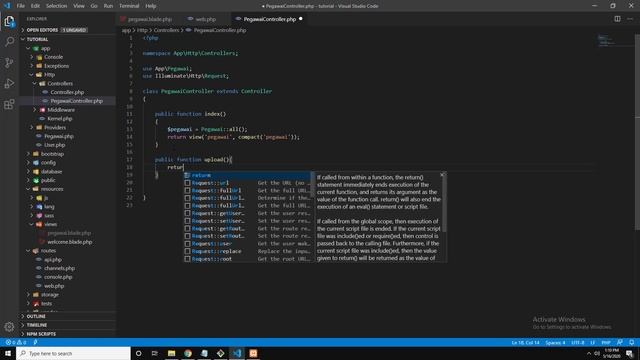This screenshot has height=360, width=640.
Task: Select the Request::replace suggestion
Action: pyautogui.click(x=247, y=251)
